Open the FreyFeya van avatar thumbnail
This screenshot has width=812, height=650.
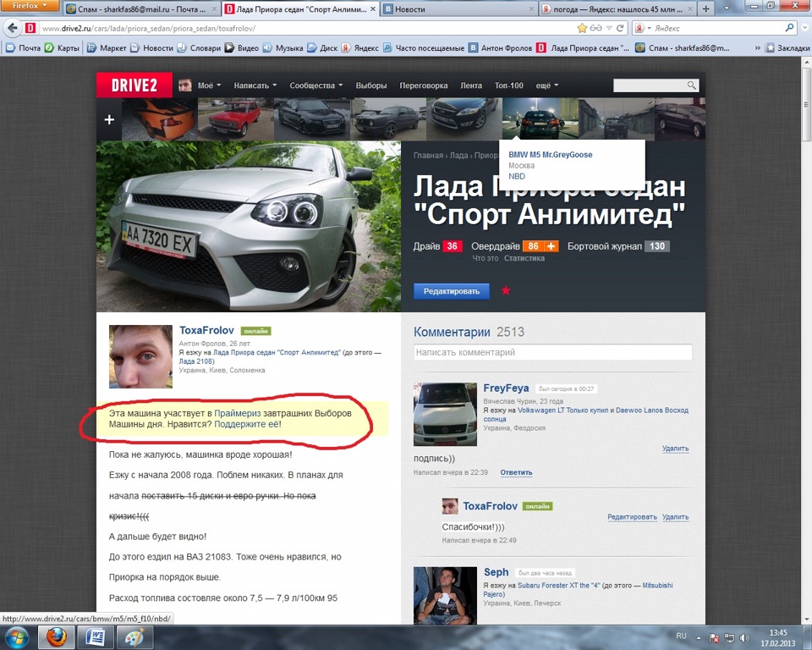pyautogui.click(x=445, y=414)
